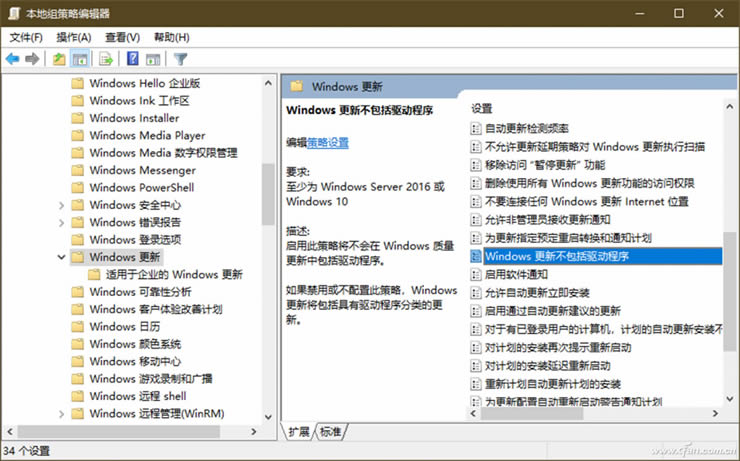Image resolution: width=740 pixels, height=461 pixels.
Task: Select Windows 远程 shell tree item
Action: (x=138, y=396)
